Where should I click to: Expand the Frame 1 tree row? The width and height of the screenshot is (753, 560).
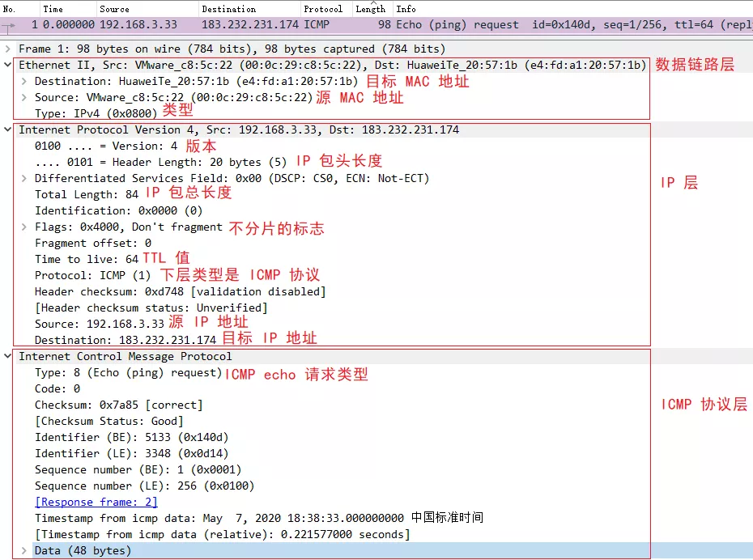click(x=7, y=49)
